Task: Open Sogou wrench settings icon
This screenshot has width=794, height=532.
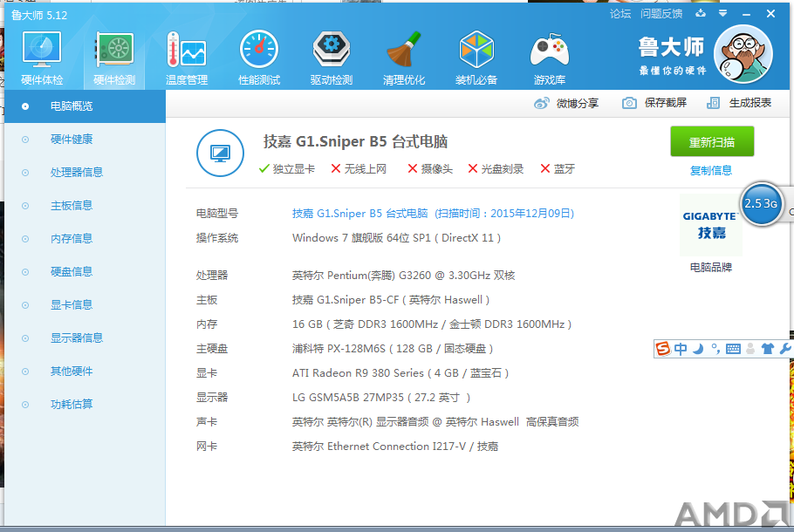Action: [x=785, y=348]
